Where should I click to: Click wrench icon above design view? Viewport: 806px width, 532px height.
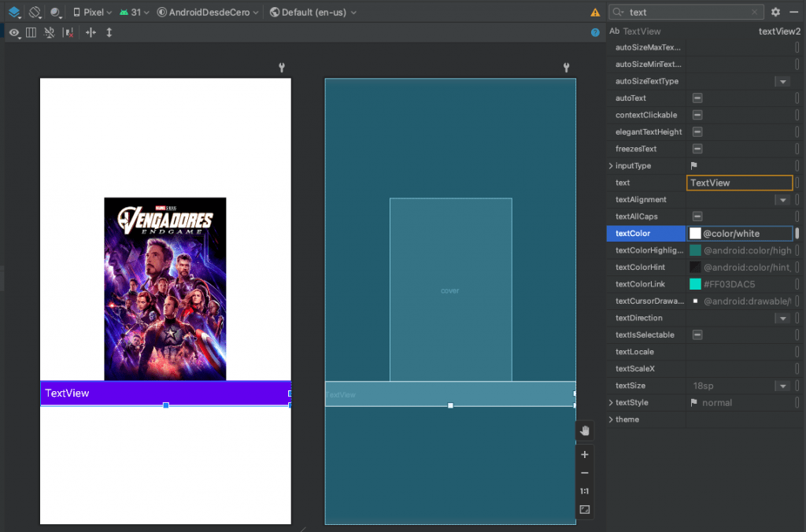pos(282,68)
